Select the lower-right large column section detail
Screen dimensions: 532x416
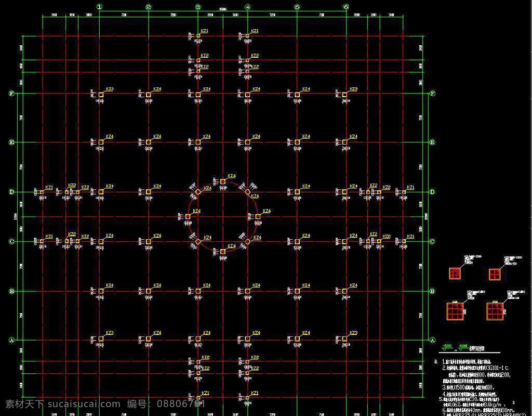(495, 311)
